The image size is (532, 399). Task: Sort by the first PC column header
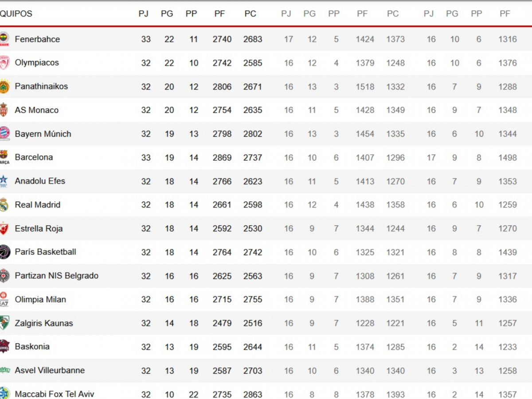pos(250,14)
